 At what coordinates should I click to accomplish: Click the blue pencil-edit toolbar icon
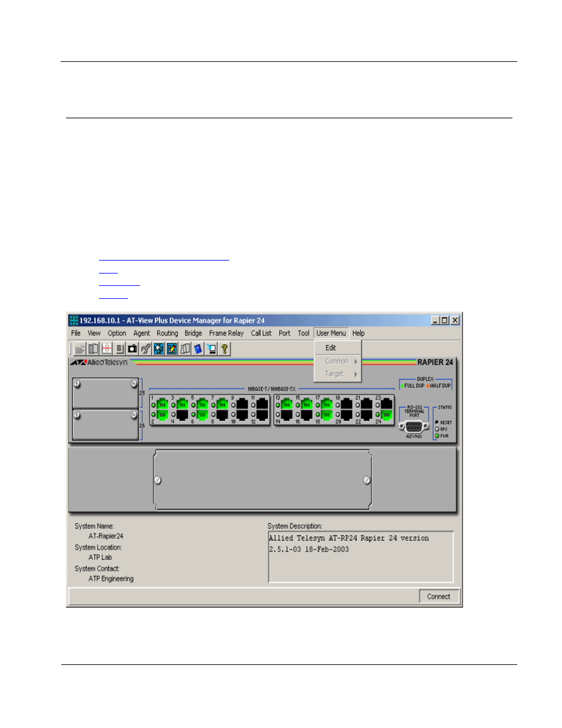pyautogui.click(x=171, y=349)
